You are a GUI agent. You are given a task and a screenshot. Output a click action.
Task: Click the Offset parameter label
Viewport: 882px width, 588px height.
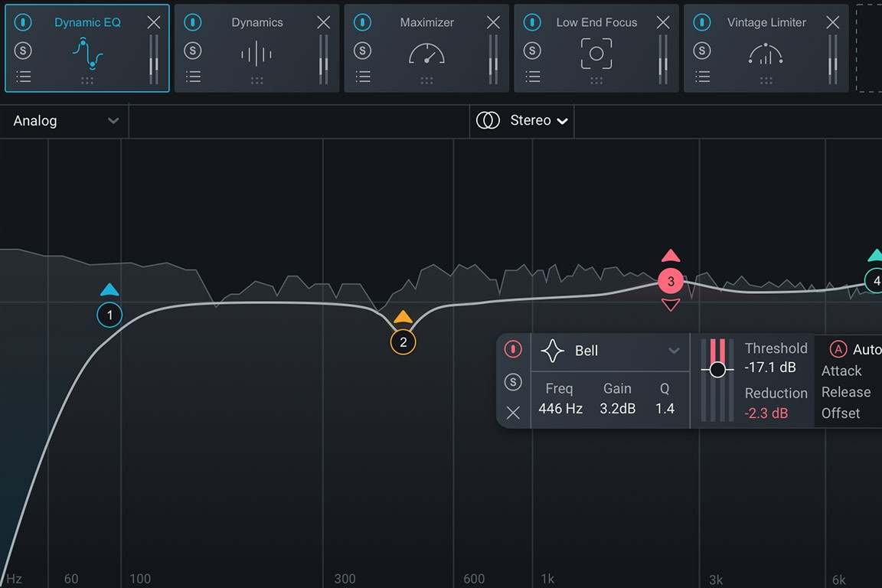[x=841, y=413]
